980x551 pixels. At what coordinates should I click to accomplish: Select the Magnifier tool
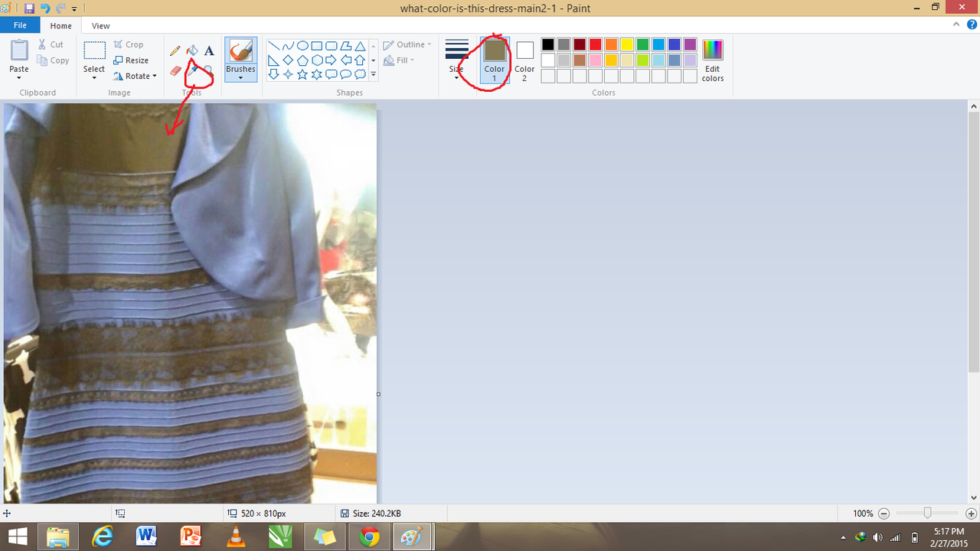pos(208,70)
